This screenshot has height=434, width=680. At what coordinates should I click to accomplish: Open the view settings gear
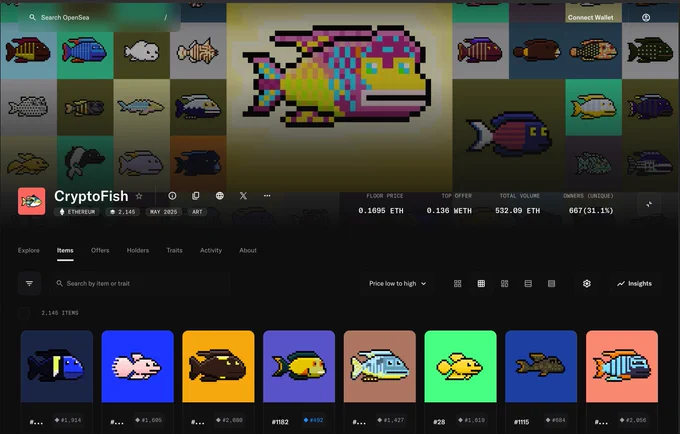587,284
